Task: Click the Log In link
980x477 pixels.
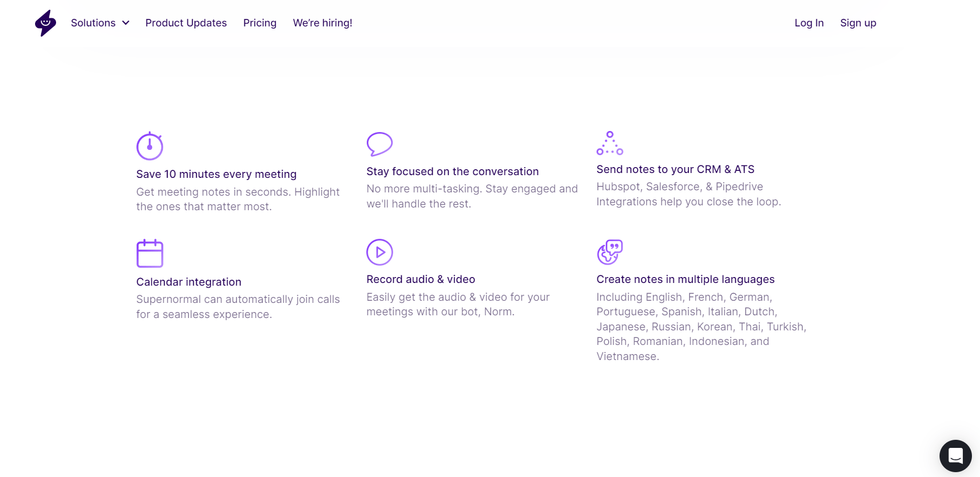Action: (x=808, y=23)
